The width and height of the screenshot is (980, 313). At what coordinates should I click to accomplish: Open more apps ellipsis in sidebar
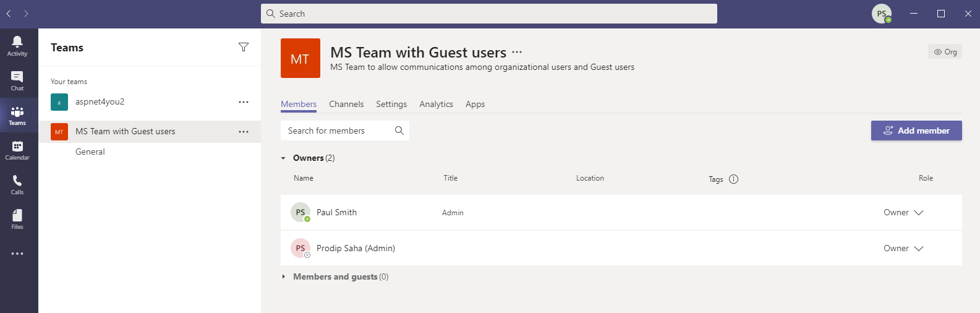point(17,254)
